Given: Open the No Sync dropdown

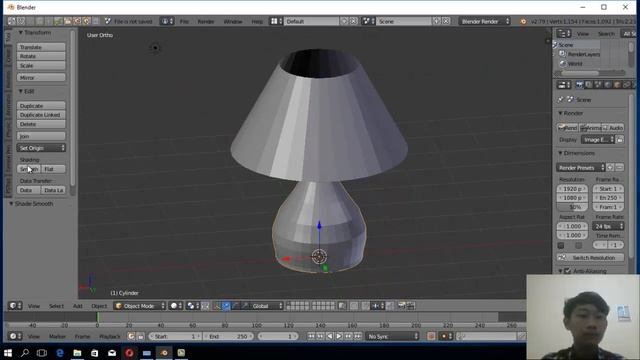Looking at the screenshot, I should tap(392, 336).
